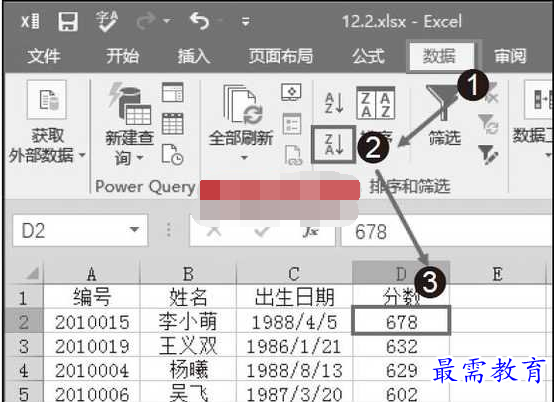Click the confirm checkmark in formula bar

tap(262, 232)
